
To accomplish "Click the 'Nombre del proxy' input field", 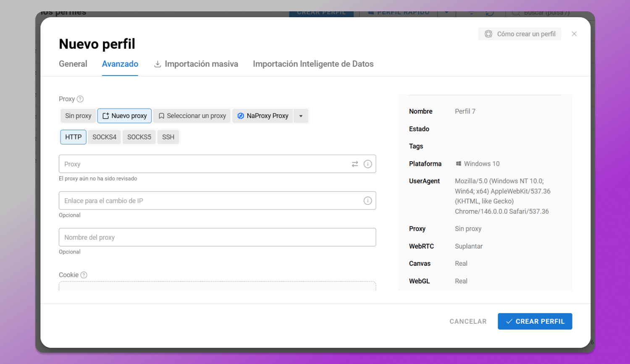I will [x=217, y=237].
